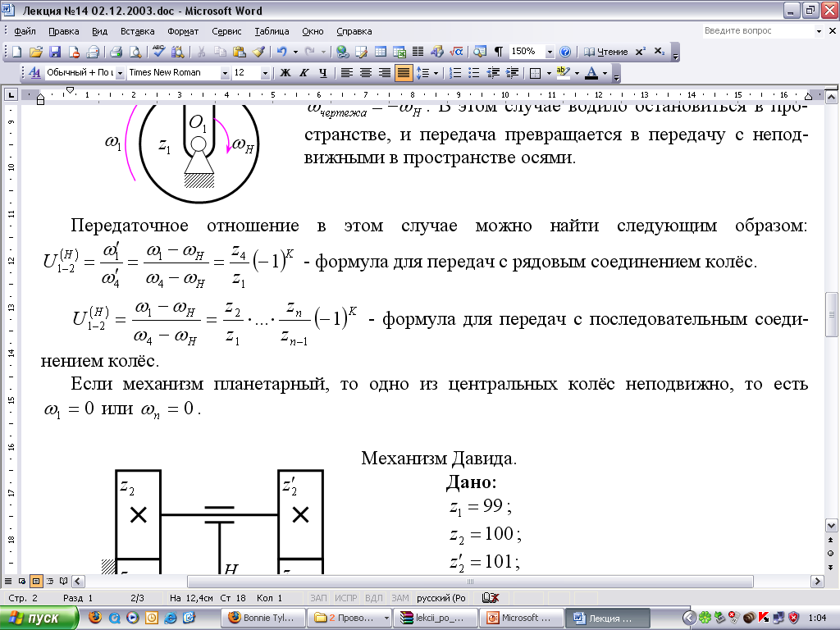
Task: Open the Сервис menu
Action: point(226,31)
